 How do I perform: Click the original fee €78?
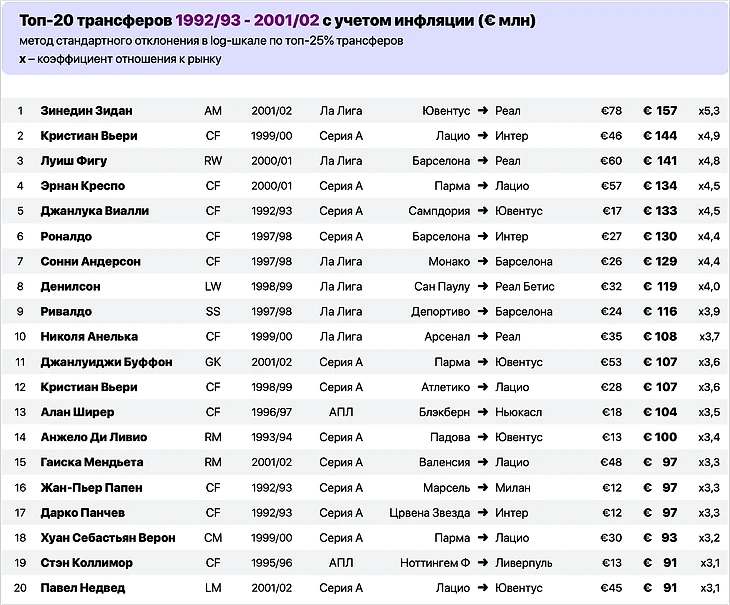click(x=611, y=111)
